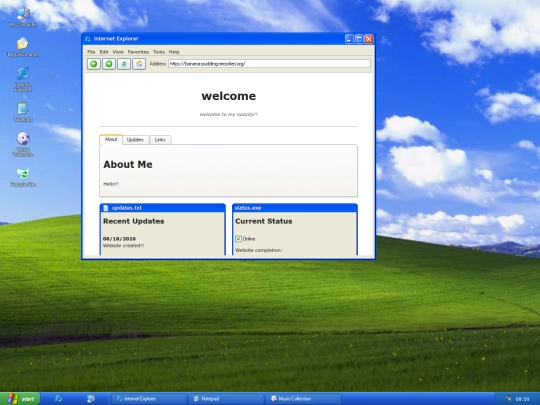This screenshot has height=405, width=540.
Task: Go forward with the green forward arrow
Action: click(x=109, y=64)
